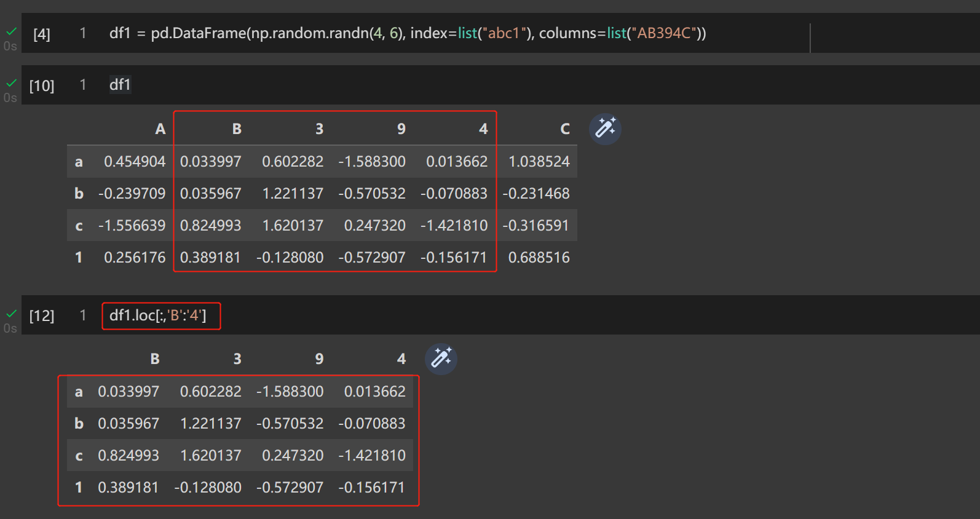Select value -0.231468 in first table

coord(536,194)
